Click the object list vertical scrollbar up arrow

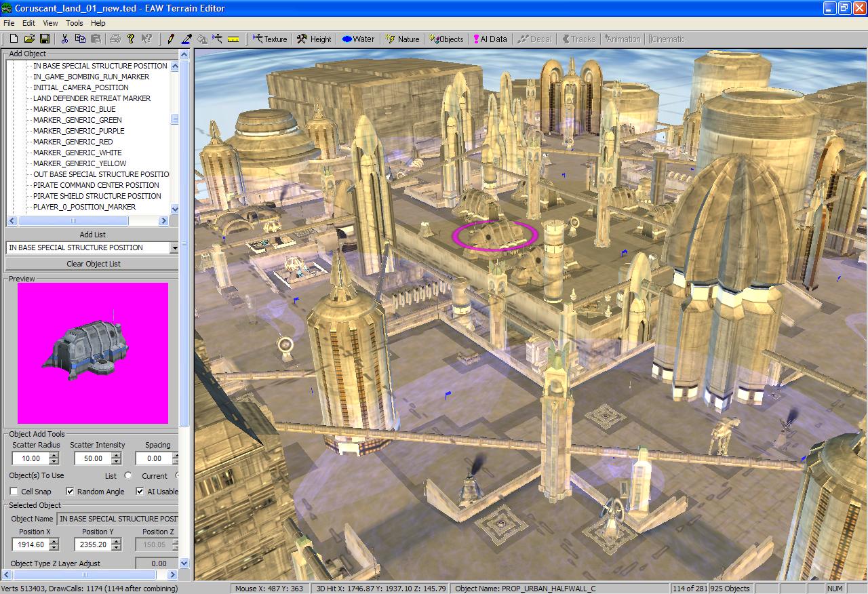pyautogui.click(x=174, y=66)
